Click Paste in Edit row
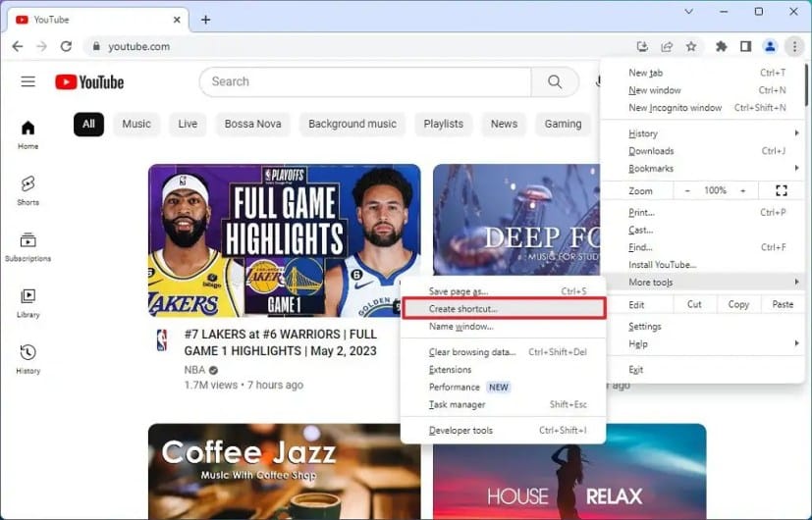Image resolution: width=812 pixels, height=520 pixels. pos(783,304)
